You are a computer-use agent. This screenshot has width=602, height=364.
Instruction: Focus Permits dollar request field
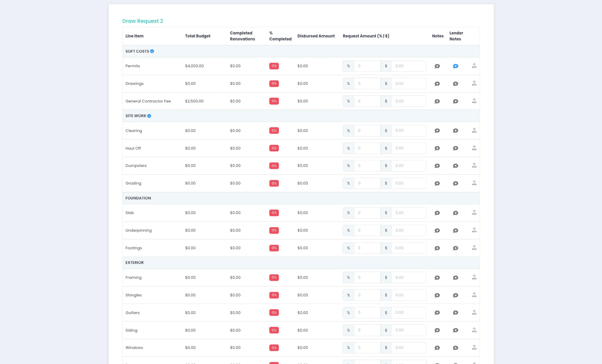409,66
